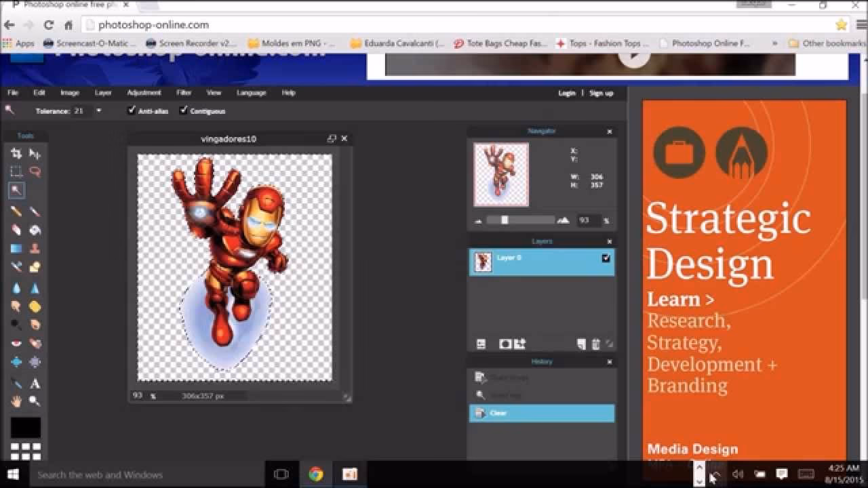Select the Move tool
This screenshot has height=488, width=868.
pos(35,153)
